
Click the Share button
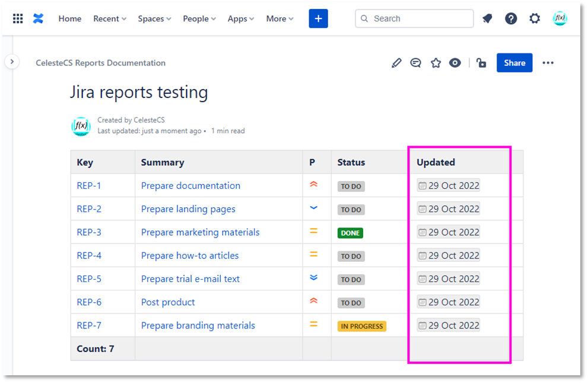[514, 62]
